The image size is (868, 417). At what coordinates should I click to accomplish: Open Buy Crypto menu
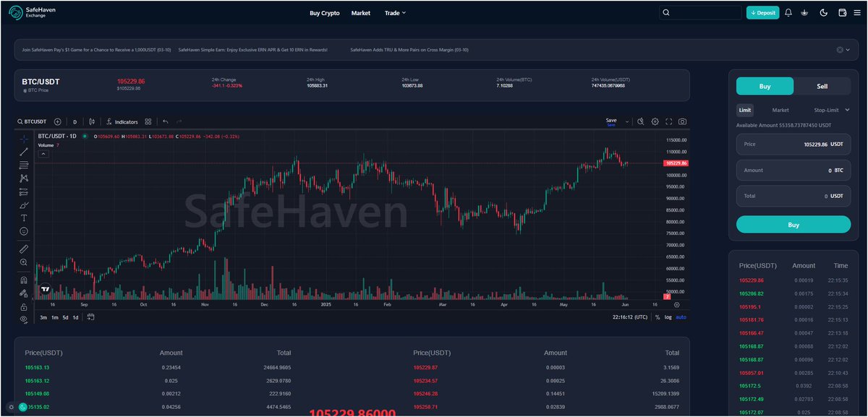(325, 13)
